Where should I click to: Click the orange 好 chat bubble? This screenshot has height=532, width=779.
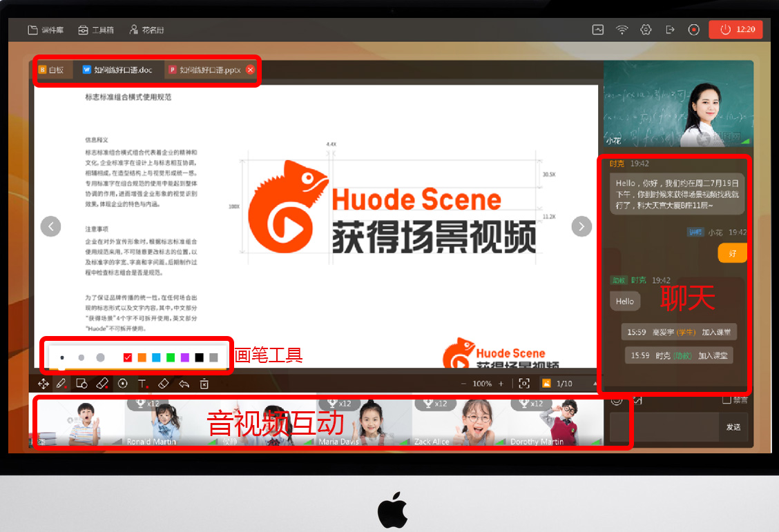[x=732, y=254]
